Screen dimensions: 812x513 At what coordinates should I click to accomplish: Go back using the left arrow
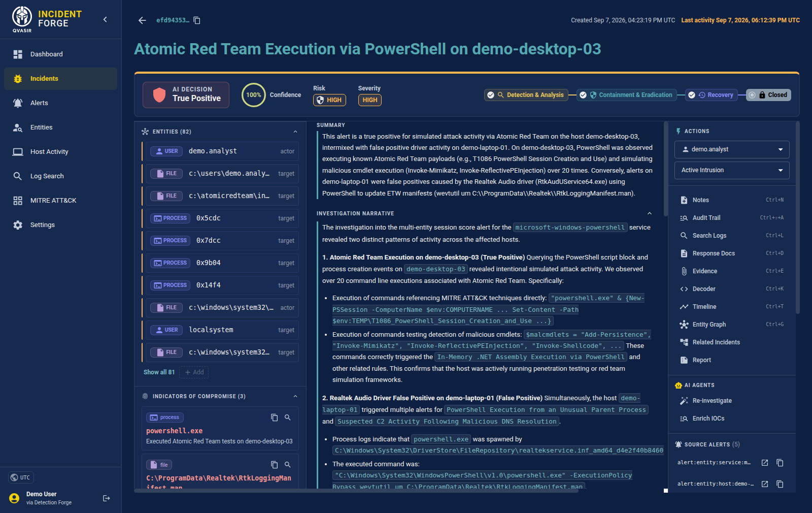142,20
